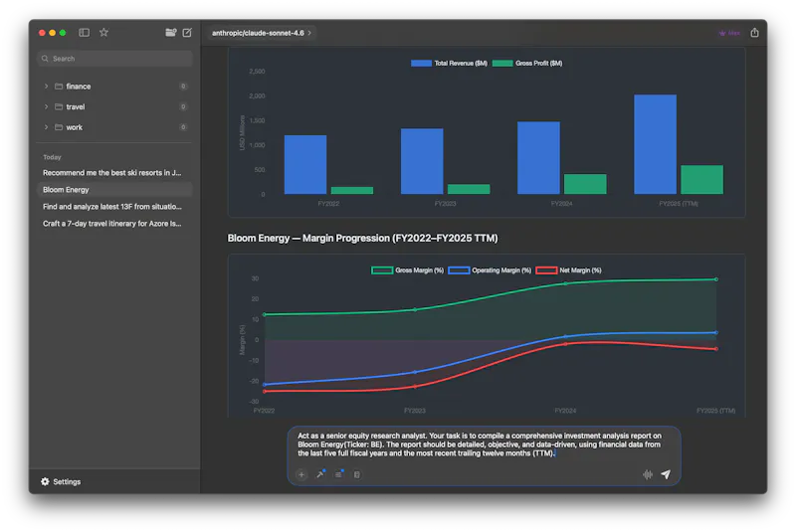This screenshot has height=532, width=796.
Task: Select the work folder
Action: 115,127
